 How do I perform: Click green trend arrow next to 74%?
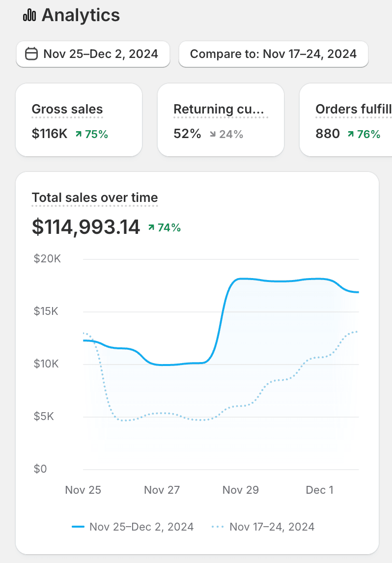pyautogui.click(x=151, y=227)
